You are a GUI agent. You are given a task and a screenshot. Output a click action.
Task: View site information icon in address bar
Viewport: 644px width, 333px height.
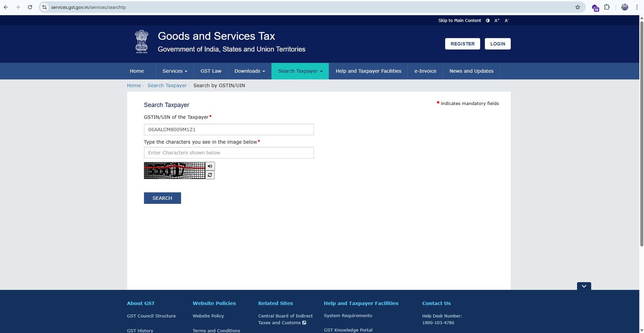click(x=45, y=7)
